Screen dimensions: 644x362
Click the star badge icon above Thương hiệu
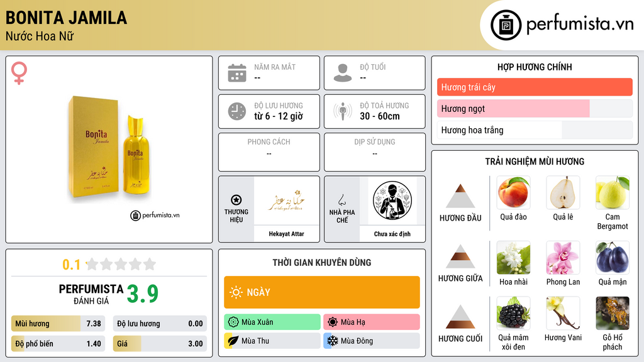tap(236, 200)
